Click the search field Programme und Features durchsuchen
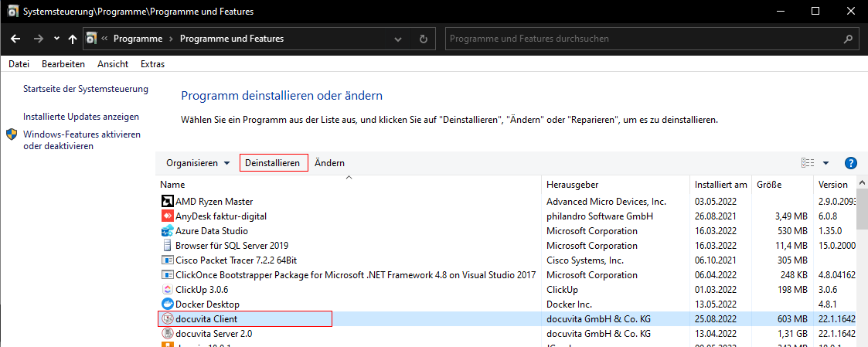This screenshot has width=868, height=347. point(645,39)
